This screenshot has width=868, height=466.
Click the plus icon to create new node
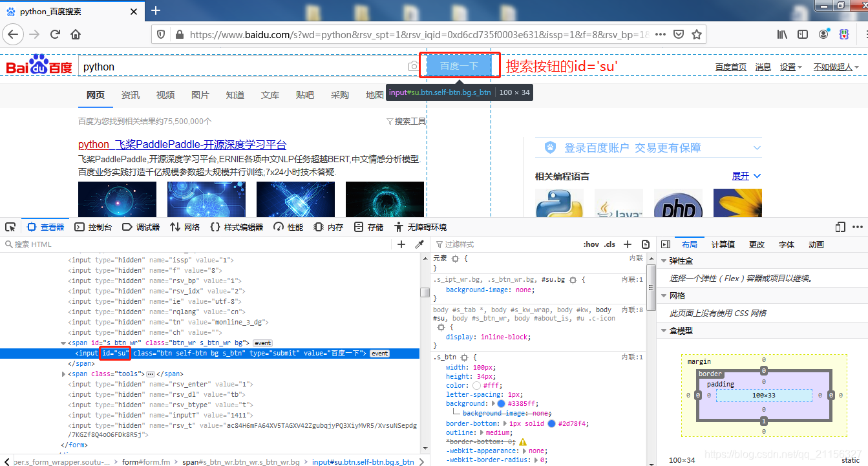pos(401,244)
